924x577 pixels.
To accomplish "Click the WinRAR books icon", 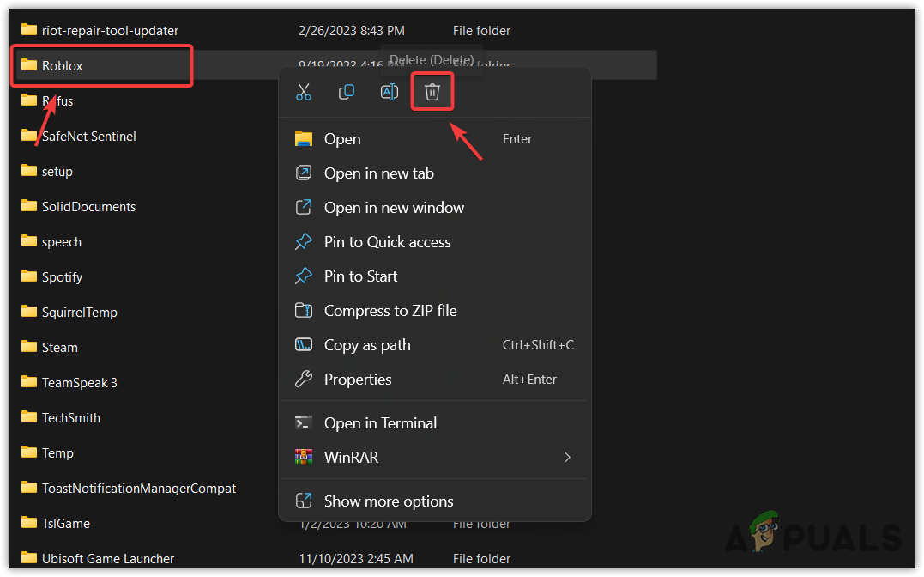I will (304, 458).
